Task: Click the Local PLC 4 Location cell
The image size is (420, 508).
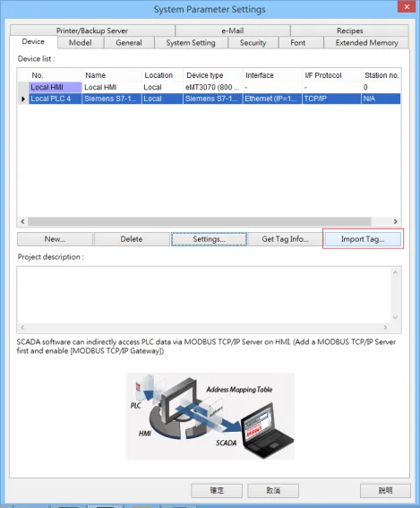Action: click(x=162, y=99)
